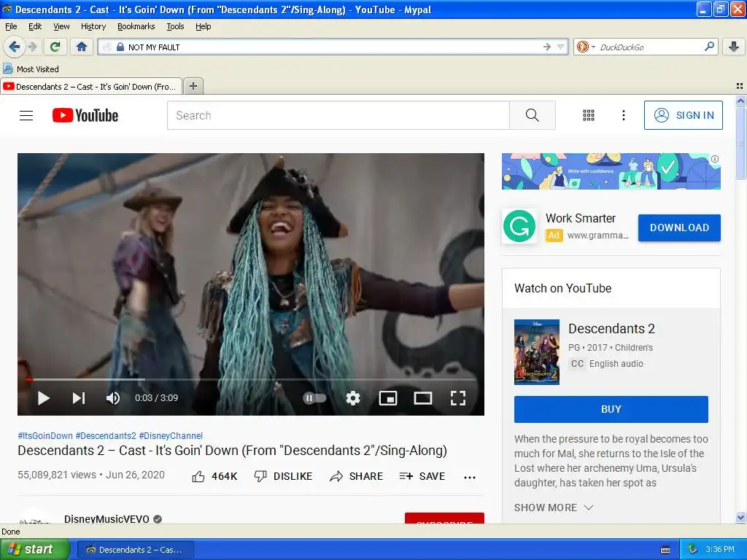This screenshot has height=560, width=747.
Task: Like the video with the thumbs-up 464K
Action: 214,476
